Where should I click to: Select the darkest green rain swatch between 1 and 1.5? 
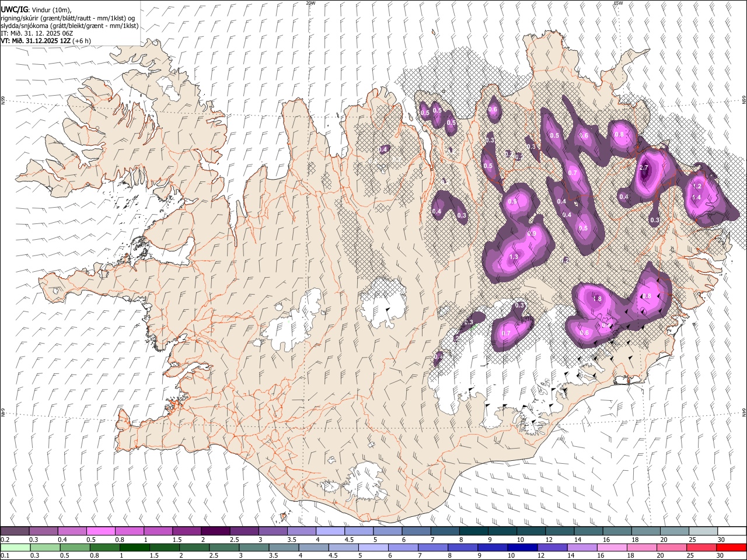coord(134,548)
